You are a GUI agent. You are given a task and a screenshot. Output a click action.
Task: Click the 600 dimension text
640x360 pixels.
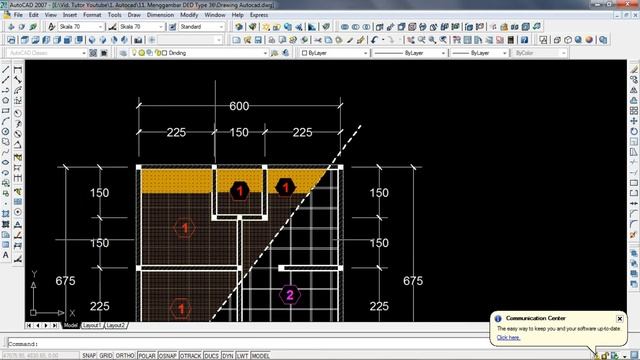[239, 106]
